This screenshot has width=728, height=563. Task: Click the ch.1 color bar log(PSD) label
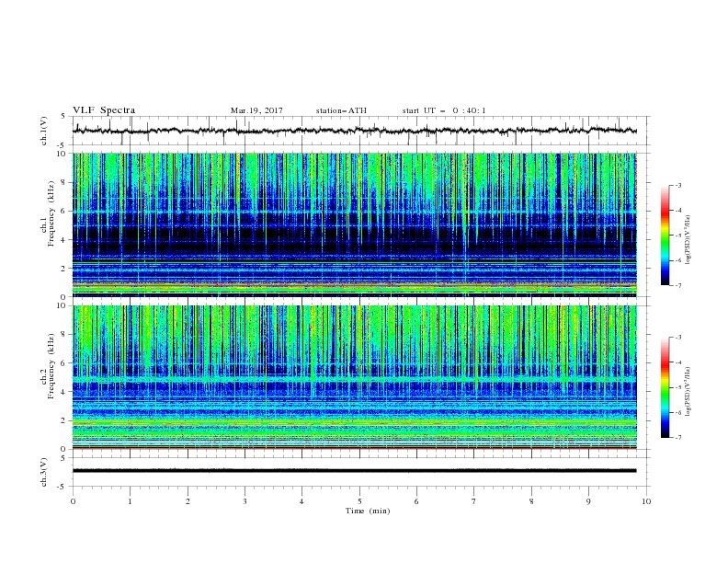tap(688, 240)
